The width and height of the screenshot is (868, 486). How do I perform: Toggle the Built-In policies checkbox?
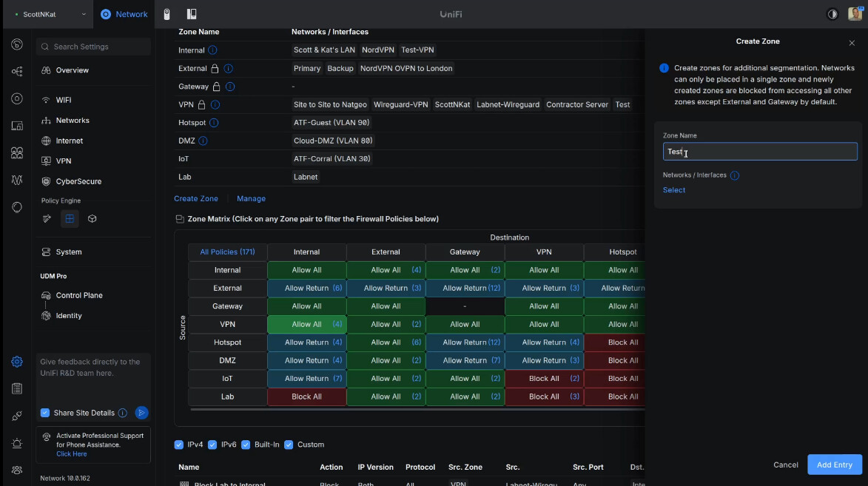pos(248,445)
